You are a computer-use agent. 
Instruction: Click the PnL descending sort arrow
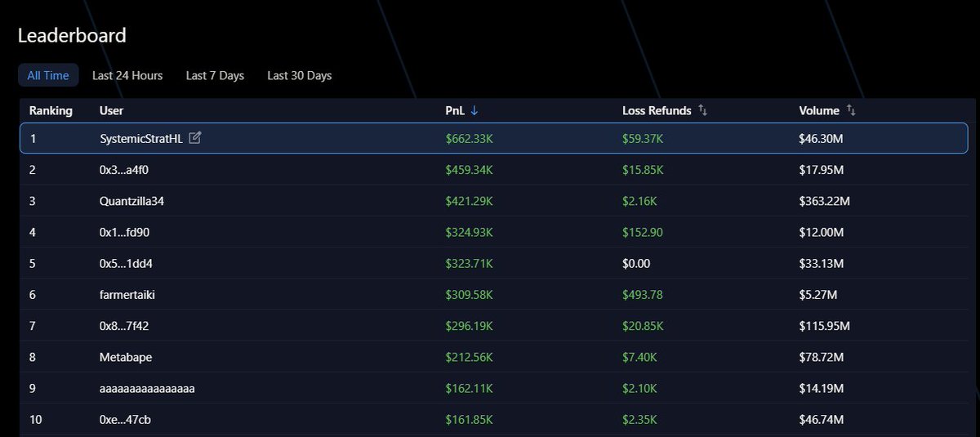(475, 110)
